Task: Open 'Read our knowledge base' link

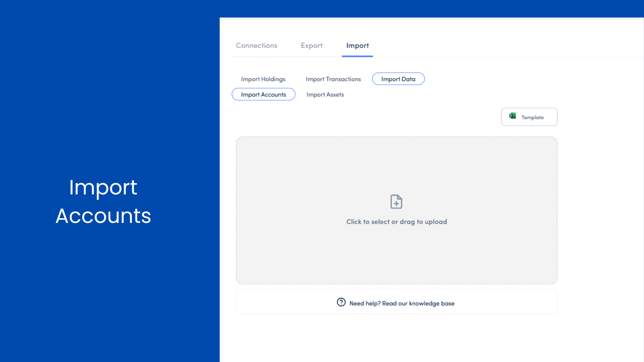Action: [x=418, y=303]
